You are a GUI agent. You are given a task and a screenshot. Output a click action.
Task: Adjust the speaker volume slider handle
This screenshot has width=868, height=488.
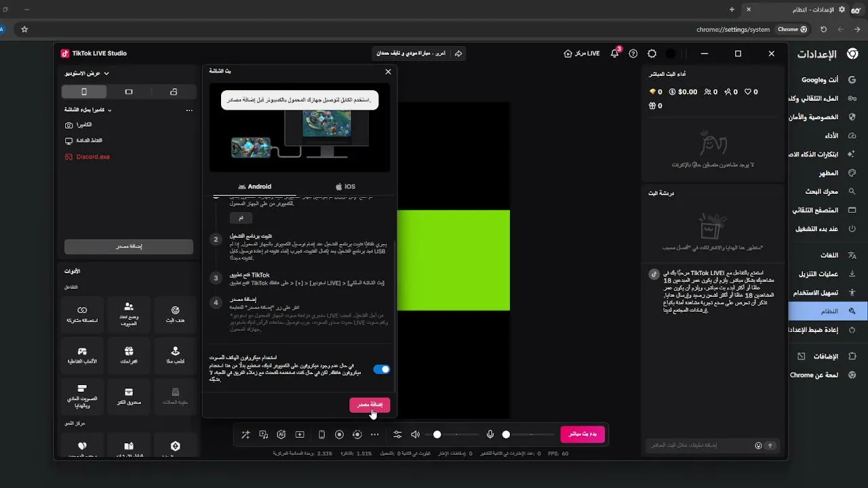click(x=437, y=434)
